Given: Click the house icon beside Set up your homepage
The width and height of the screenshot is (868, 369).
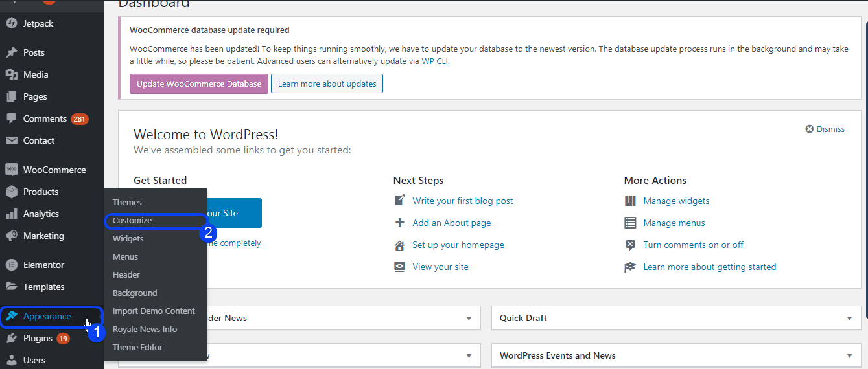Looking at the screenshot, I should pos(399,245).
